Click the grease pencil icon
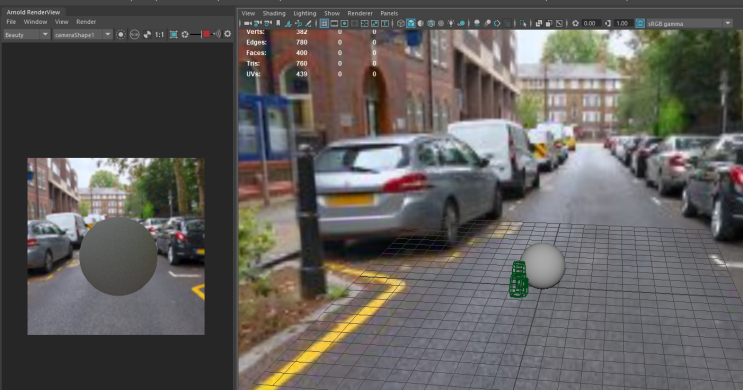The image size is (743, 390). 308,23
